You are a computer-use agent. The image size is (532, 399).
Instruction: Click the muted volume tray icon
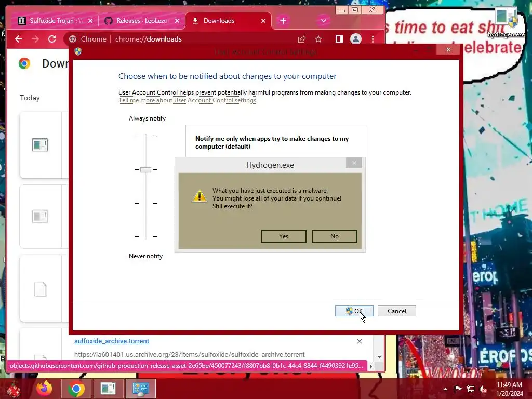[483, 389]
